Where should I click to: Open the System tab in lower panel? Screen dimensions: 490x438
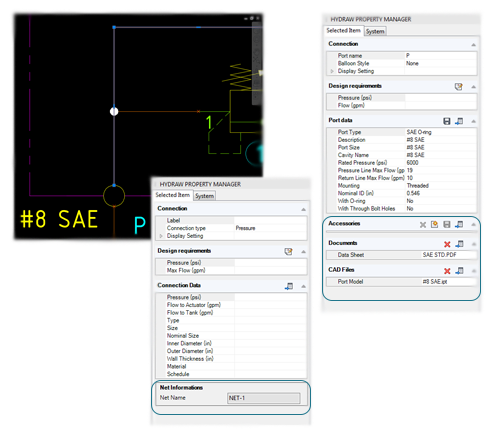click(x=205, y=196)
